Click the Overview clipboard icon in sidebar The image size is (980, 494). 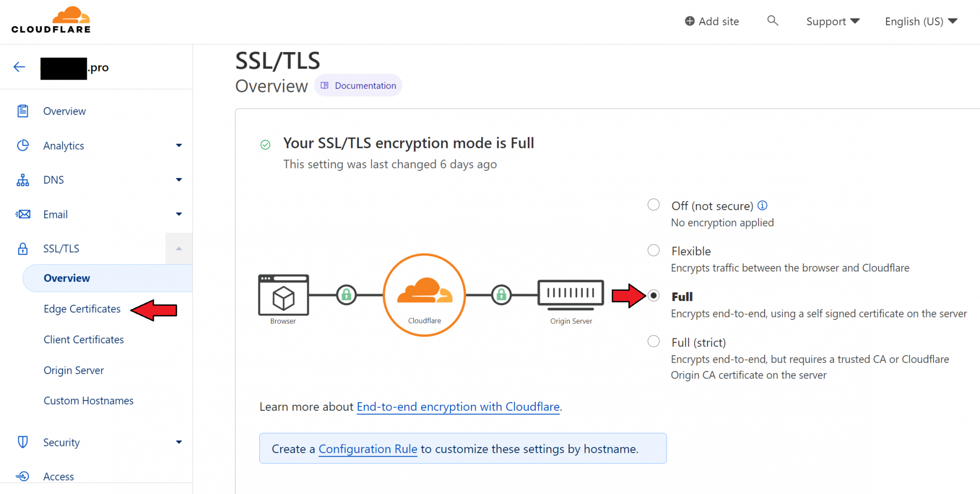[x=23, y=111]
